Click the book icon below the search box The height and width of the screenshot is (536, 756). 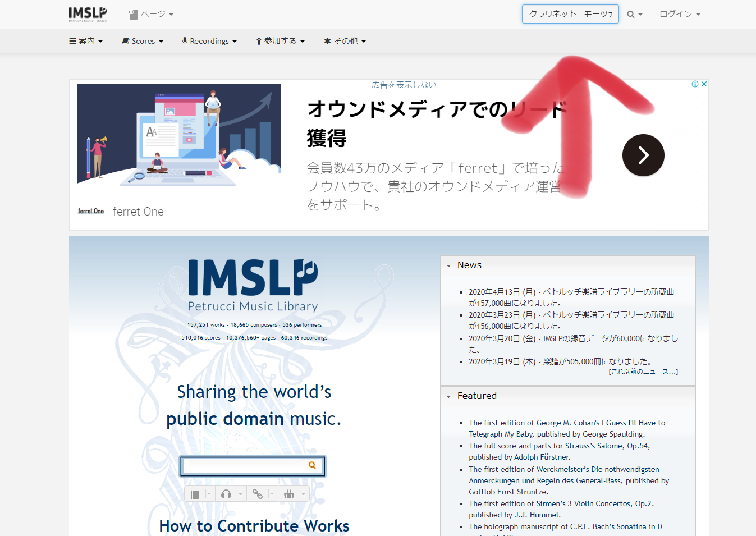(195, 494)
